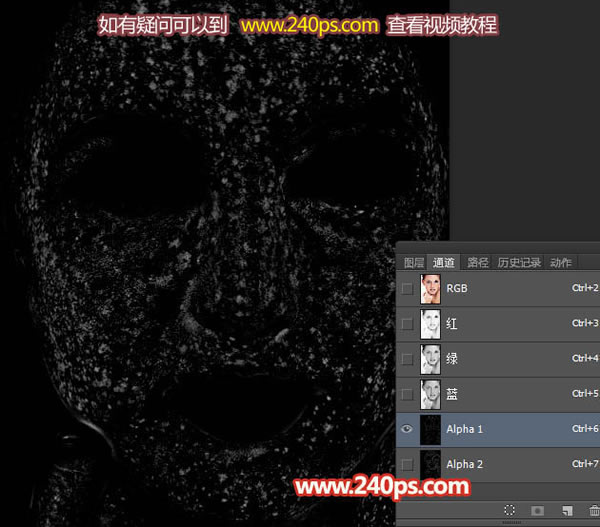Viewport: 600px width, 527px height.
Task: Select the 蓝 channel name
Action: pyautogui.click(x=452, y=394)
